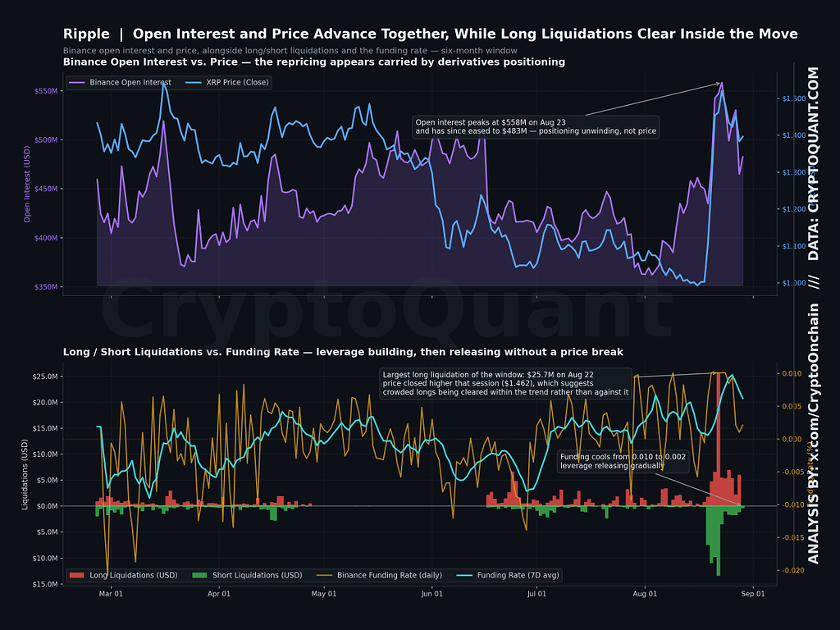The width and height of the screenshot is (840, 630).
Task: Click the red Long Liquidations legend swatch
Action: [x=77, y=575]
